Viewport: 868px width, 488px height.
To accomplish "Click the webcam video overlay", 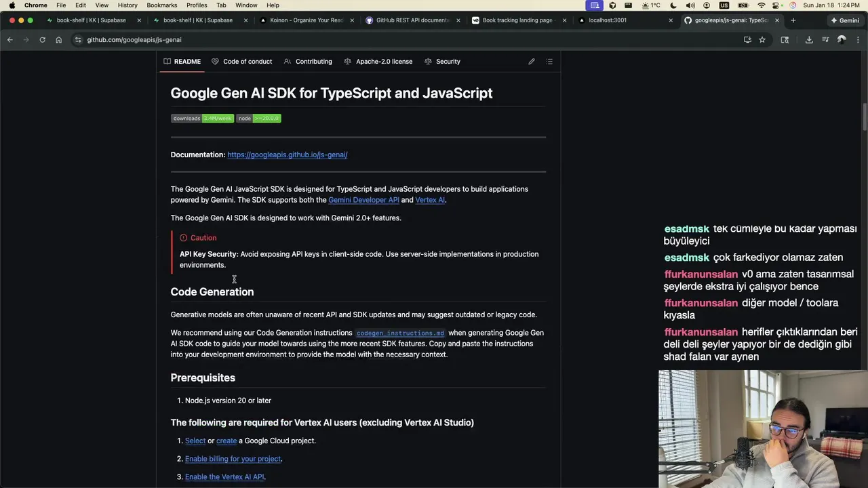I will (x=763, y=428).
